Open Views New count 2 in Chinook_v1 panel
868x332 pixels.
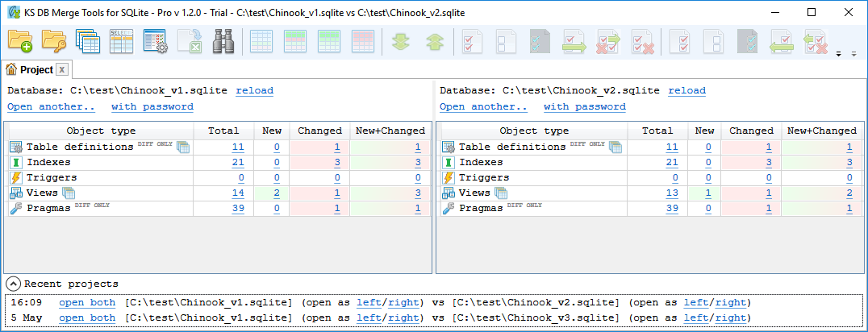(x=276, y=193)
